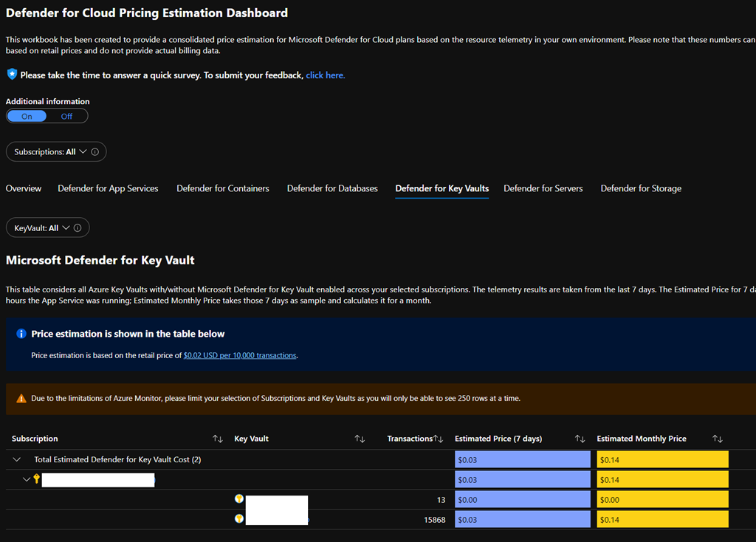Open the Defender for Storage tab
This screenshot has height=542, width=756.
640,188
